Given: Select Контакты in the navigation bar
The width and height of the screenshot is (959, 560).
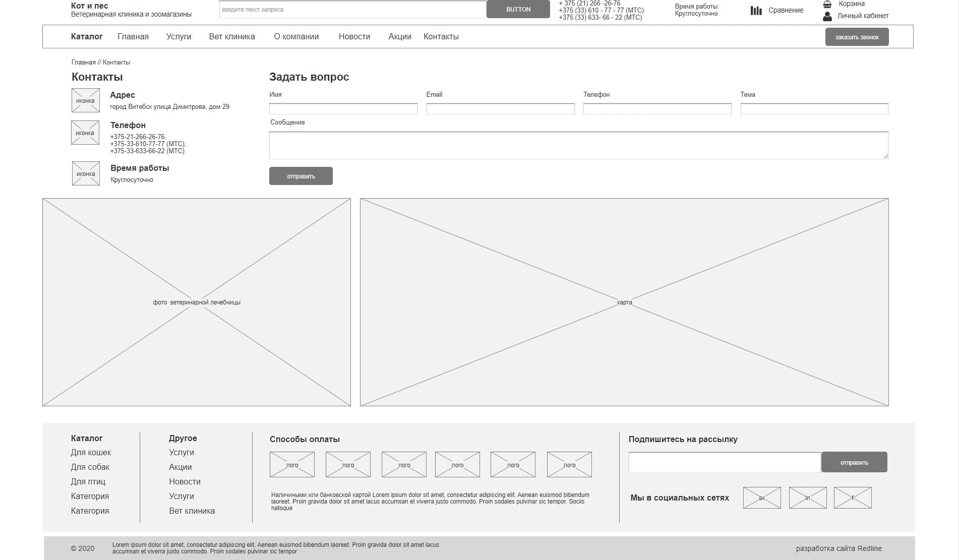Looking at the screenshot, I should (x=441, y=36).
